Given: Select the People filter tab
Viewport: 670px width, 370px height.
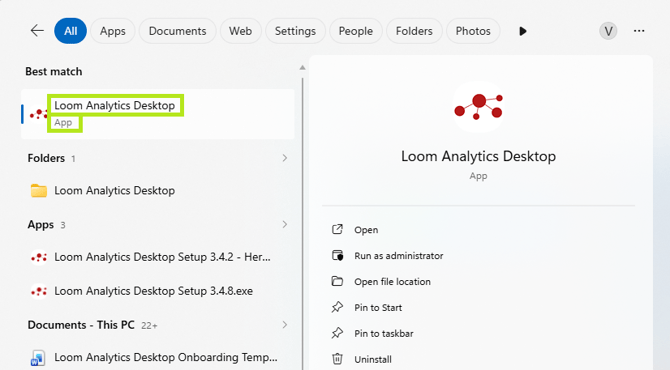Looking at the screenshot, I should tap(356, 31).
